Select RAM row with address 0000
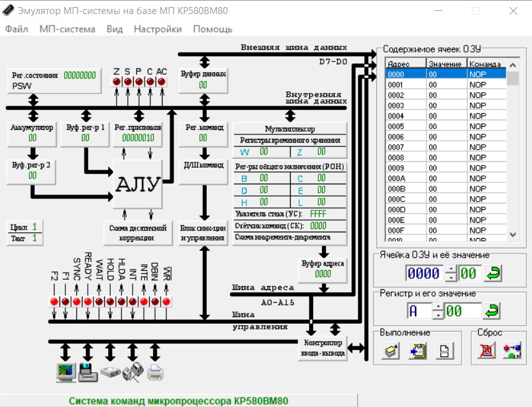Image resolution: width=532 pixels, height=407 pixels. click(446, 74)
